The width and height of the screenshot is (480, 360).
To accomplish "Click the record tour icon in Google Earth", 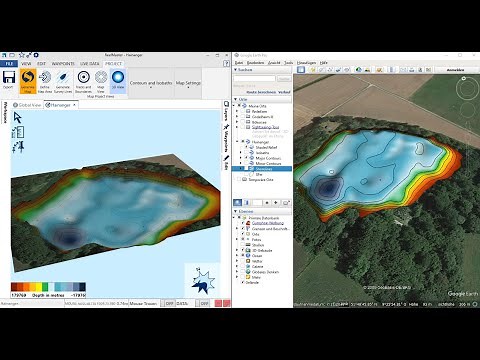I will click(347, 70).
